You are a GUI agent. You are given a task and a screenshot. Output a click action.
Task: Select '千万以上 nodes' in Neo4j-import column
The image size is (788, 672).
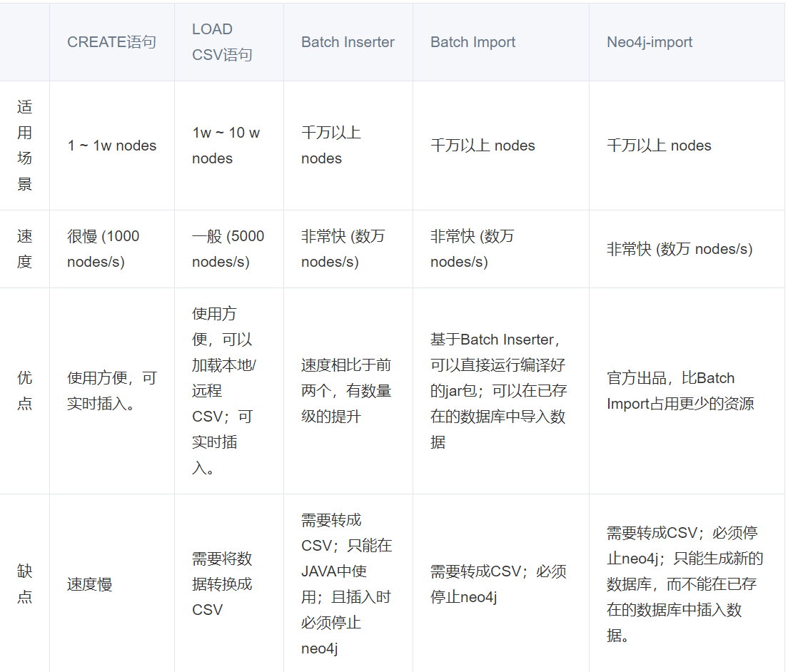point(687,146)
